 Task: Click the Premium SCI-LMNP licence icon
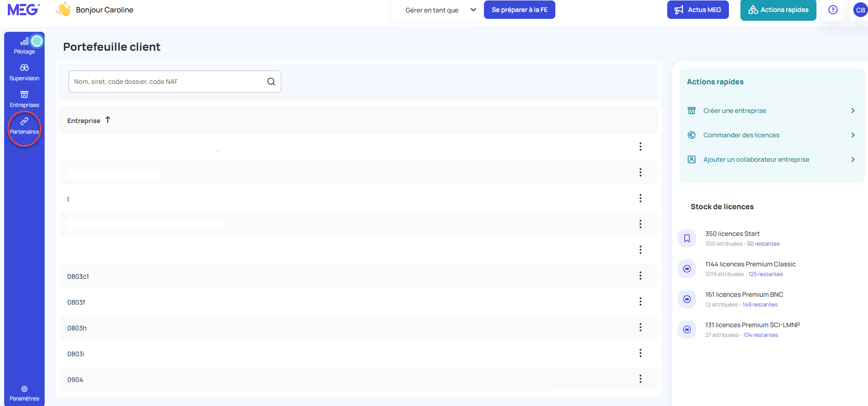(x=687, y=330)
